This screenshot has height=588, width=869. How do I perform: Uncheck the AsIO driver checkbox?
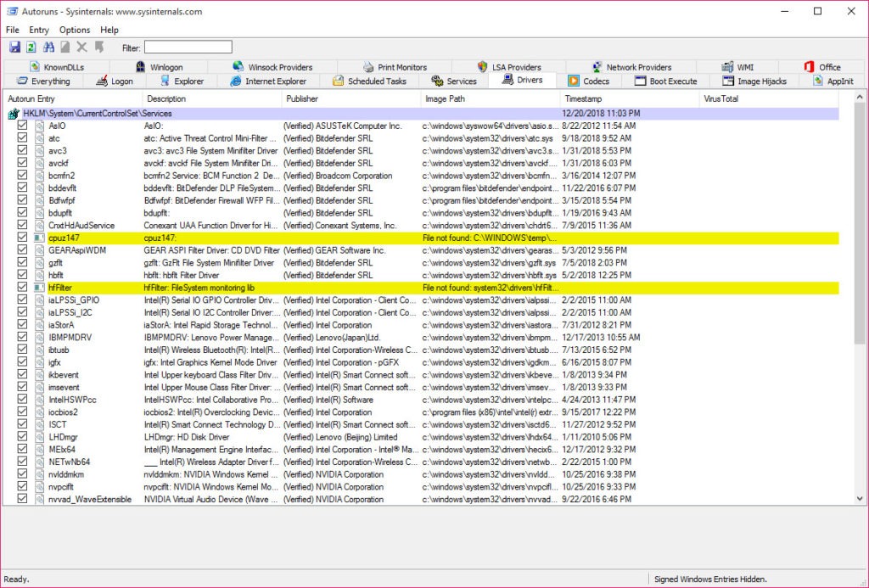(x=22, y=126)
